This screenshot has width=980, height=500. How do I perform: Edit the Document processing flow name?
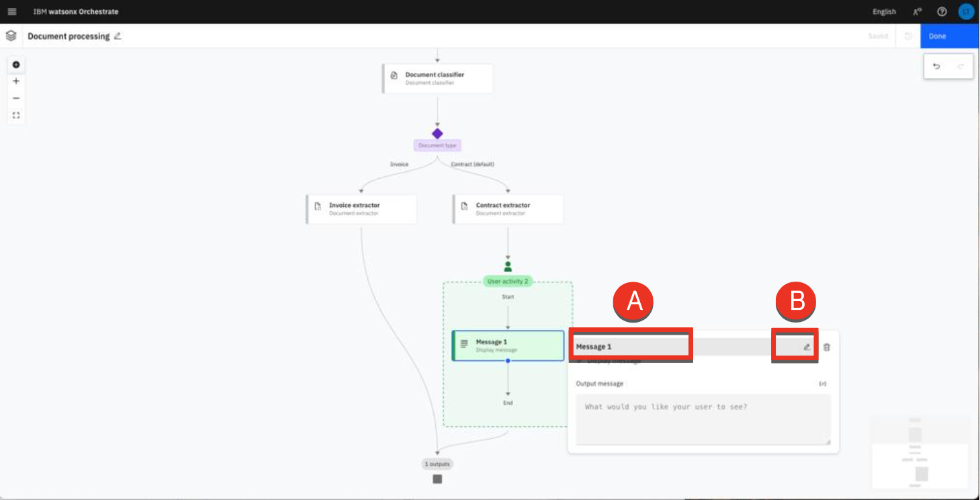click(x=118, y=36)
